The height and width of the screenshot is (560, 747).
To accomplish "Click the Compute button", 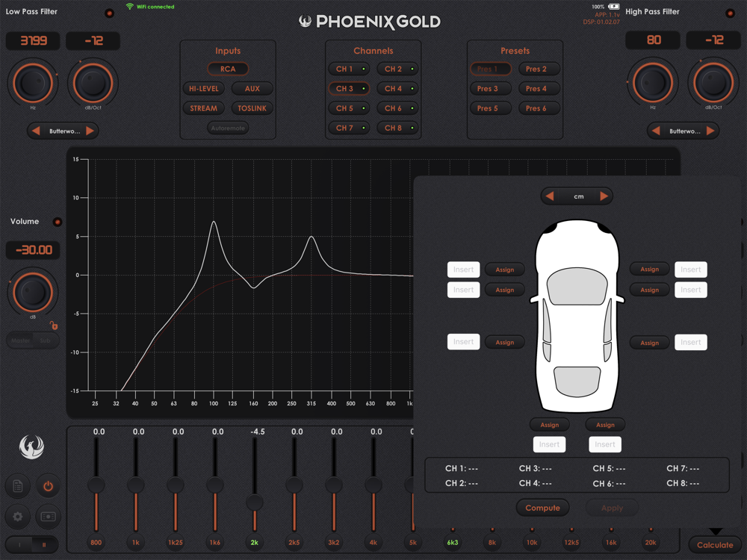I will pos(542,508).
